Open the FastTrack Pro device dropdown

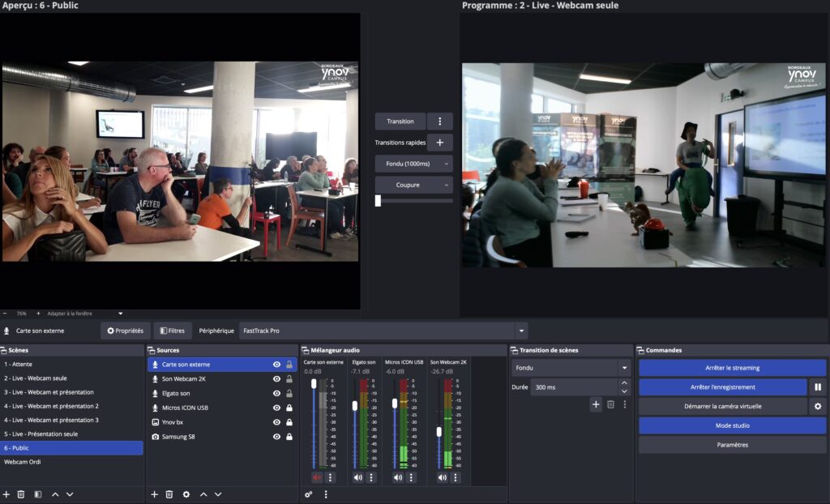point(521,331)
